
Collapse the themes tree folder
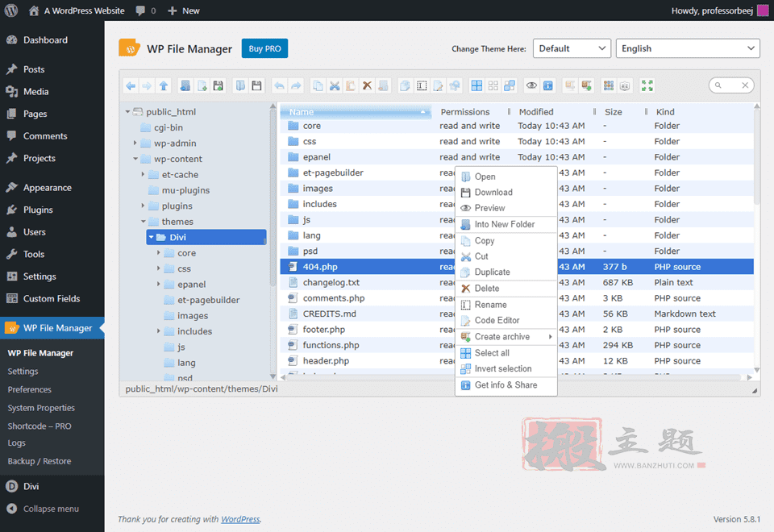144,222
